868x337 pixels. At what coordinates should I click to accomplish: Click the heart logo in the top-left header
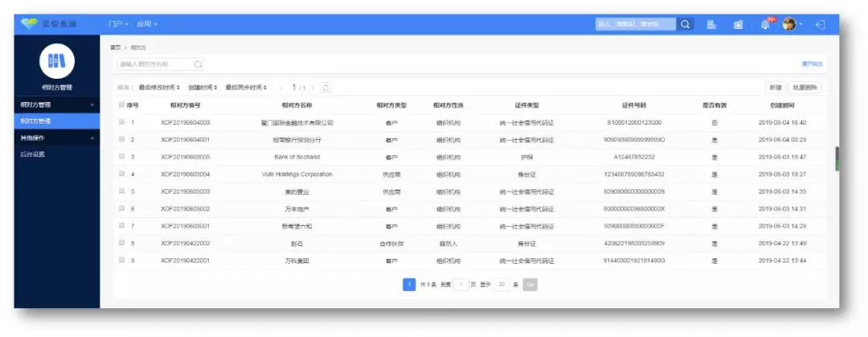[x=29, y=24]
